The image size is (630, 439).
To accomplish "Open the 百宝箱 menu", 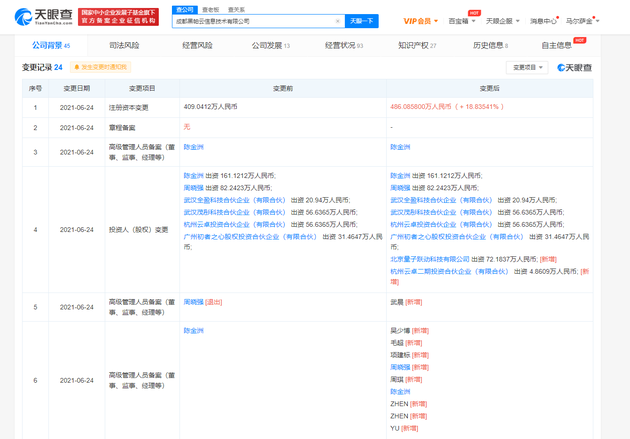I will tap(461, 21).
